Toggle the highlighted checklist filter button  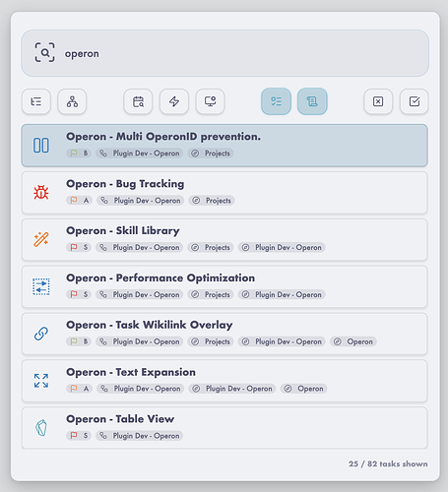point(276,101)
